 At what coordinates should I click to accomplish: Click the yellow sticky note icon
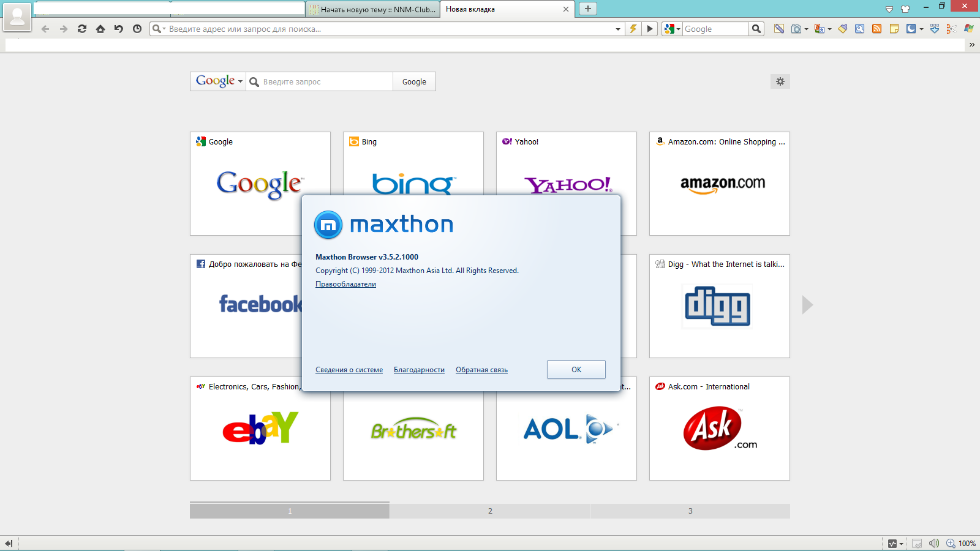[x=894, y=29]
